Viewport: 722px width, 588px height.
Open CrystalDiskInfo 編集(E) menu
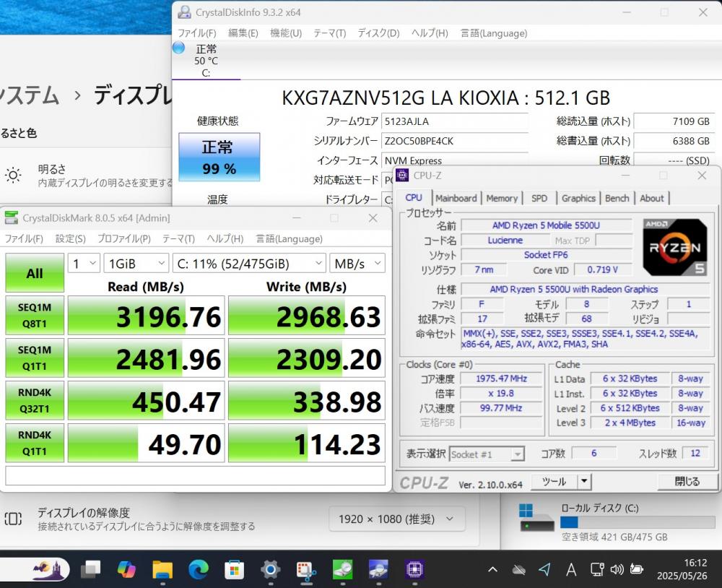point(243,33)
